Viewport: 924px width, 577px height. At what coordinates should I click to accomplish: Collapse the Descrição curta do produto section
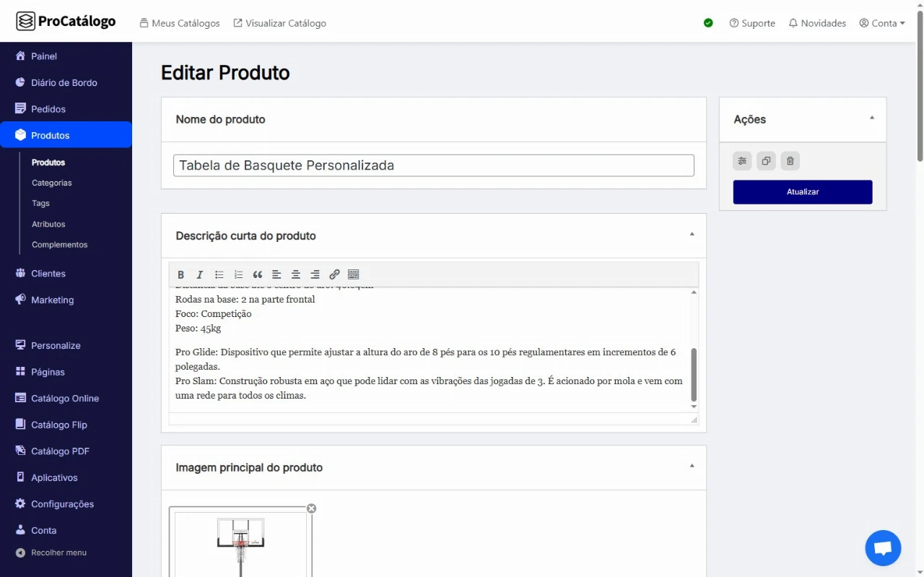pos(692,234)
